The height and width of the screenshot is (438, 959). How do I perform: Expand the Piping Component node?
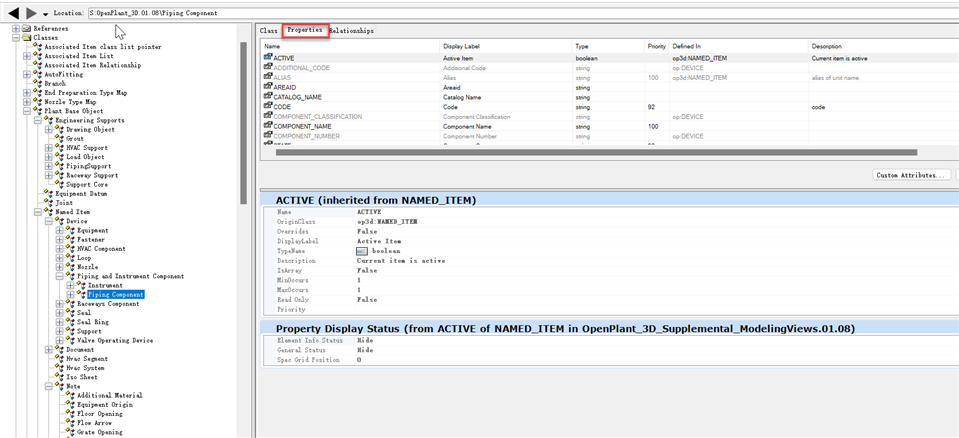[x=71, y=295]
